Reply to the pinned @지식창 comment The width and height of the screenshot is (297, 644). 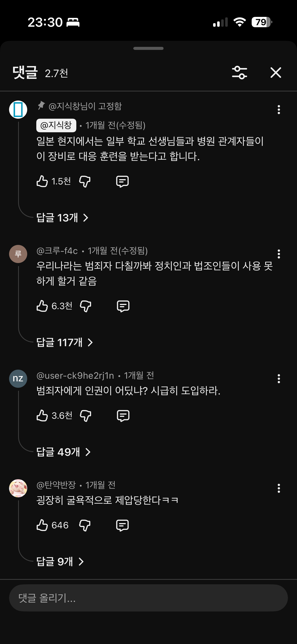(x=122, y=181)
